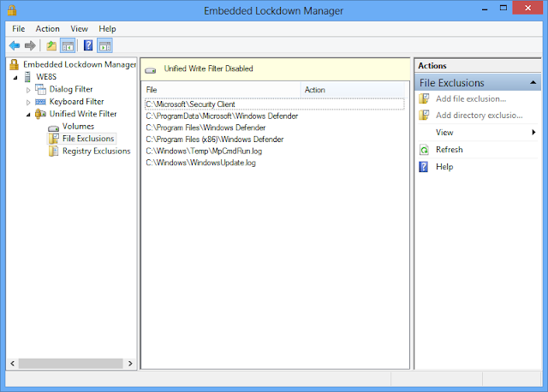Open the Action menu
The width and height of the screenshot is (548, 392).
click(x=48, y=29)
